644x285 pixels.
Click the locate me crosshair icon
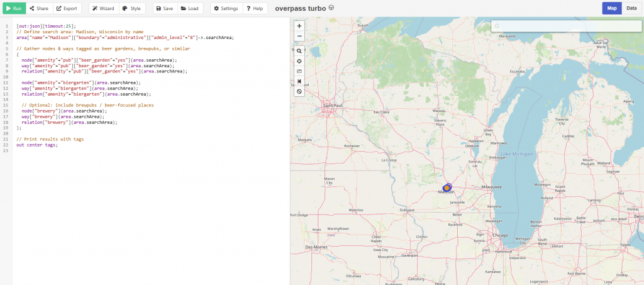299,61
